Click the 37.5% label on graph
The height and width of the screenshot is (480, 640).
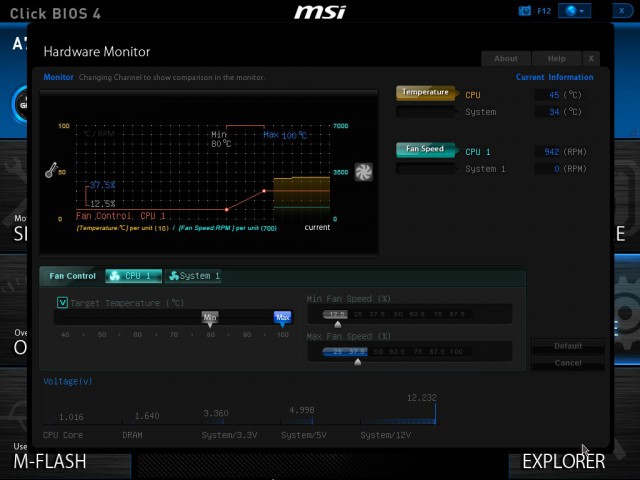pyautogui.click(x=102, y=185)
